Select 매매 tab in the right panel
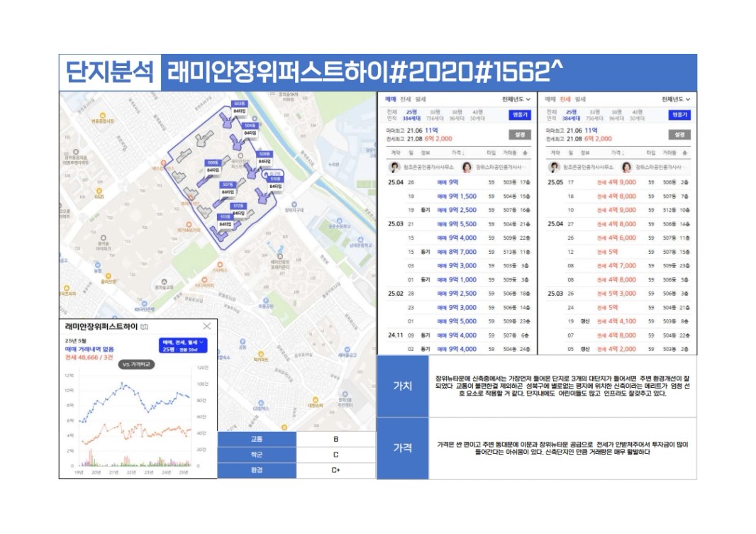The image size is (756, 534). [550, 99]
